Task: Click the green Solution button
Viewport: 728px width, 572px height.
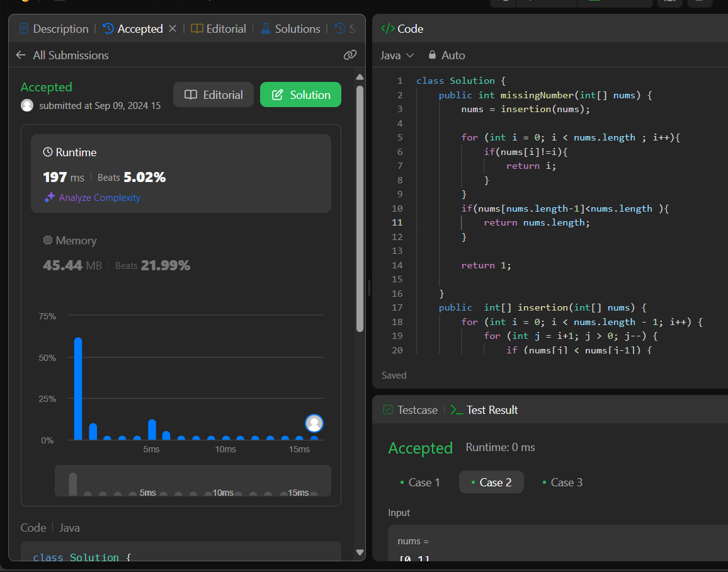Action: (x=301, y=94)
